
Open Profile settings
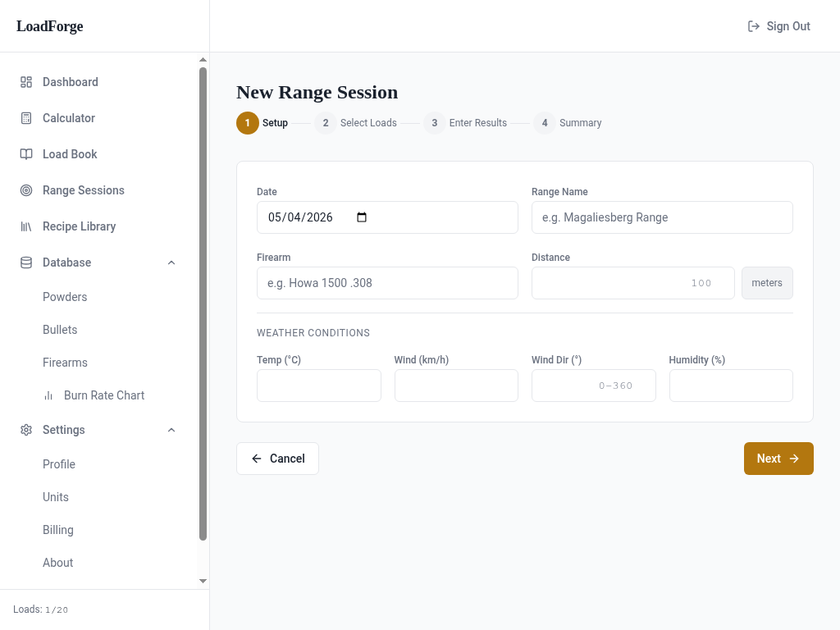[59, 464]
